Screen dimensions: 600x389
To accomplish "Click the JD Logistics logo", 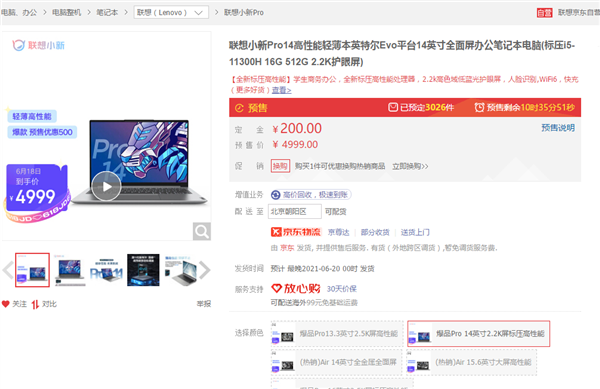I will [296, 232].
